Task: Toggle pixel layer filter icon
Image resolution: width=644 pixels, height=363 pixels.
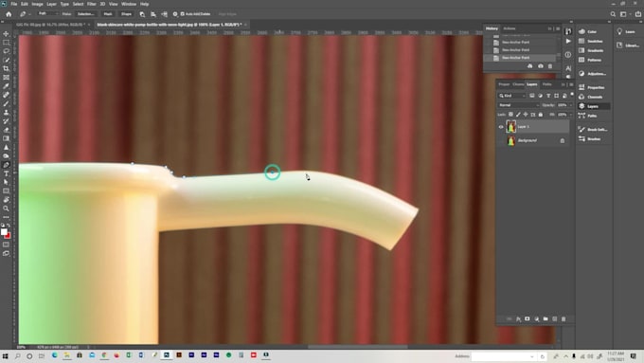Action: point(532,96)
